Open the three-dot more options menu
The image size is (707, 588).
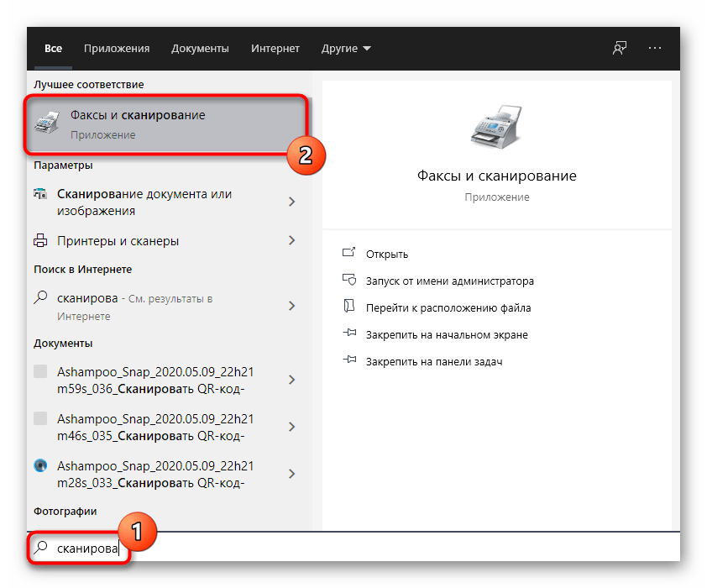tap(655, 49)
